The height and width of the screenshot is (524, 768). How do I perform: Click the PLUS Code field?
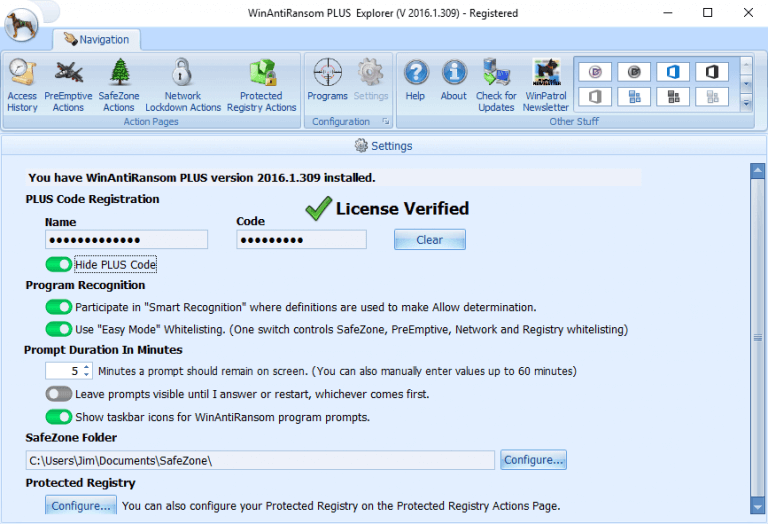[301, 239]
